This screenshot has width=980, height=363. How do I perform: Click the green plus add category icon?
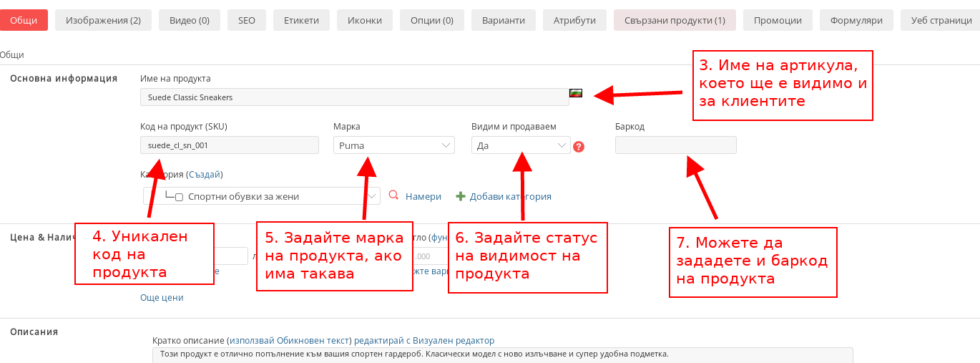click(461, 196)
